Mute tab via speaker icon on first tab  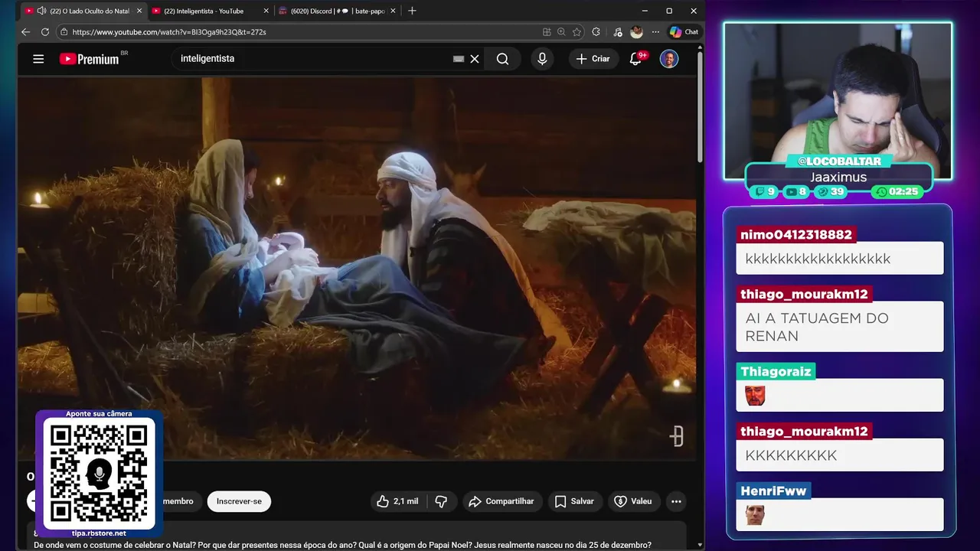tap(41, 11)
